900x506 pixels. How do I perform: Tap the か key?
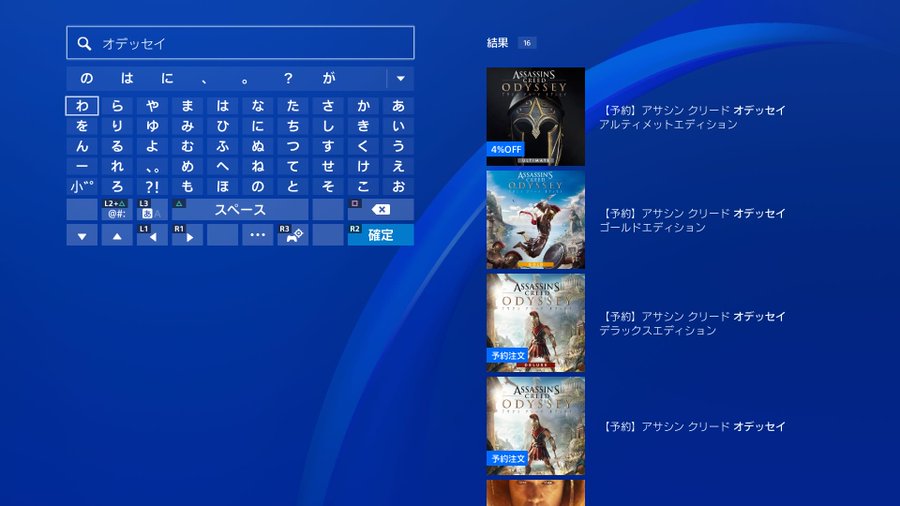point(363,106)
